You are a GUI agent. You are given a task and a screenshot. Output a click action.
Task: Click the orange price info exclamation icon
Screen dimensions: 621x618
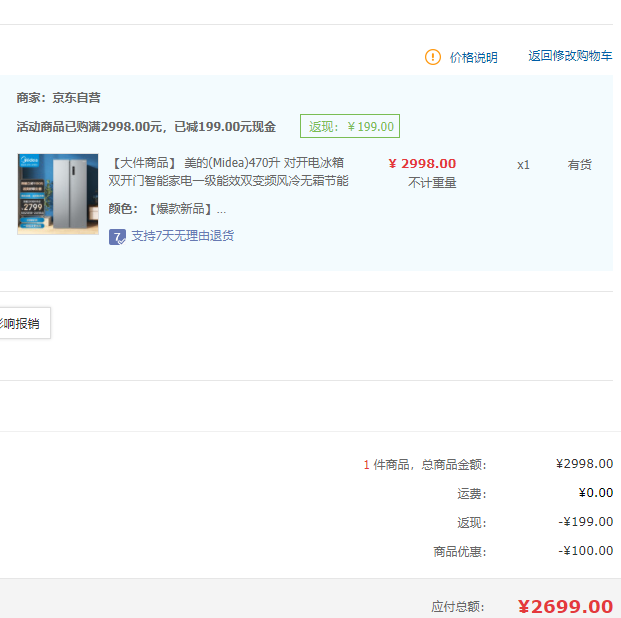coord(432,57)
